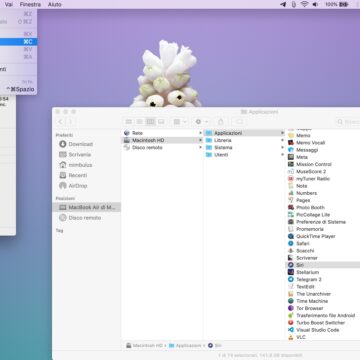Expand the Libreria folder arrow
The image size is (360, 360).
coord(282,140)
